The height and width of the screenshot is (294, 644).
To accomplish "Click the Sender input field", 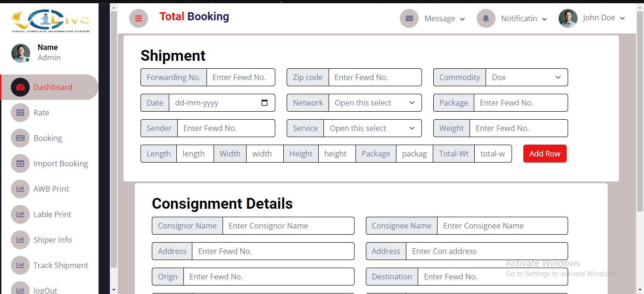I will pos(226,128).
